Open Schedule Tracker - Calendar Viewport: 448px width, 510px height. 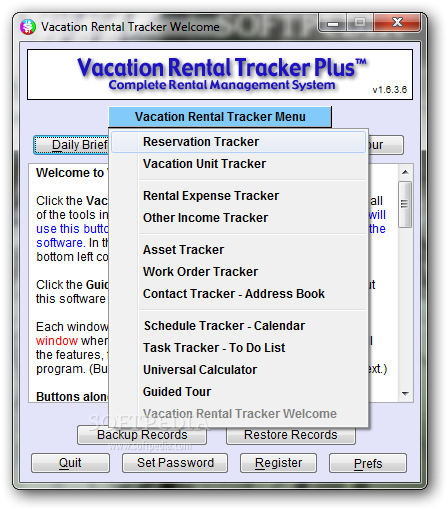pyautogui.click(x=238, y=326)
